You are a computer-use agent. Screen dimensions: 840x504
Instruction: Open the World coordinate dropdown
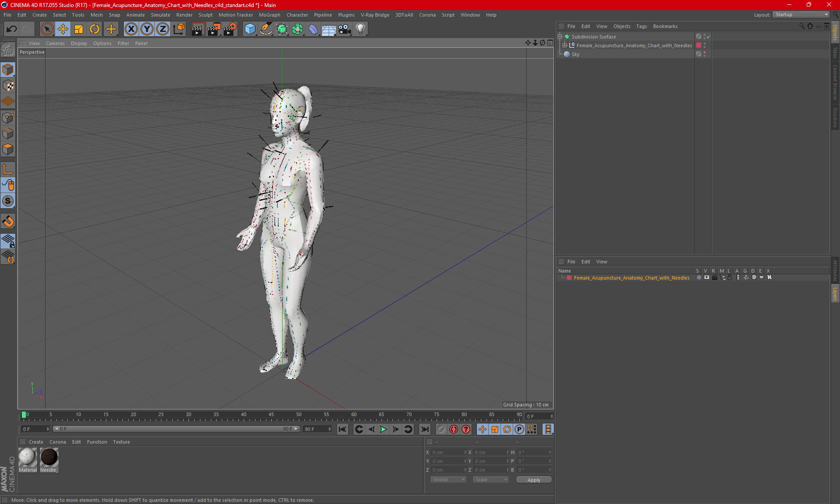(449, 479)
